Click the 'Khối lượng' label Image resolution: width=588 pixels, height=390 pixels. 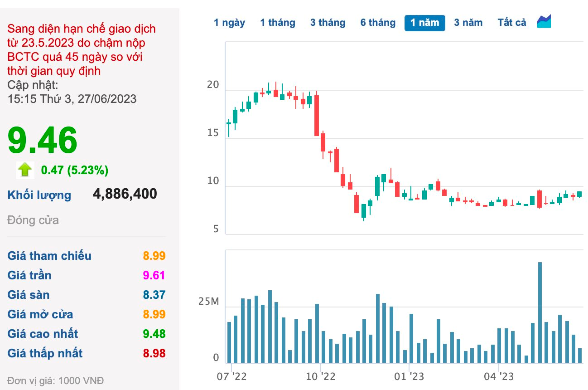[x=39, y=195]
